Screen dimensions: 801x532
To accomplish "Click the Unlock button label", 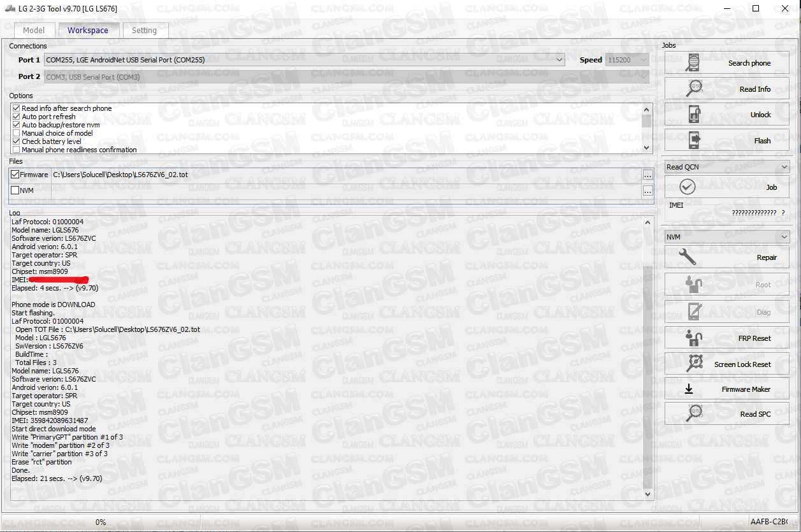I will tap(761, 115).
